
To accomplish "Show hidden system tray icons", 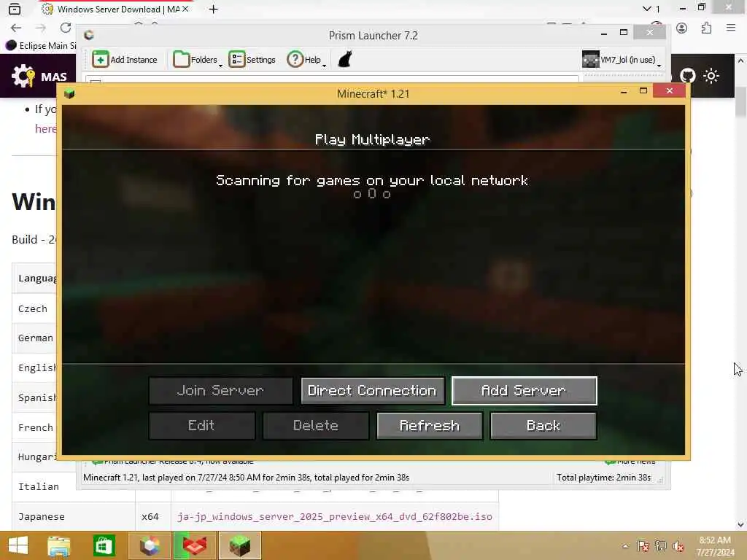I will [625, 546].
